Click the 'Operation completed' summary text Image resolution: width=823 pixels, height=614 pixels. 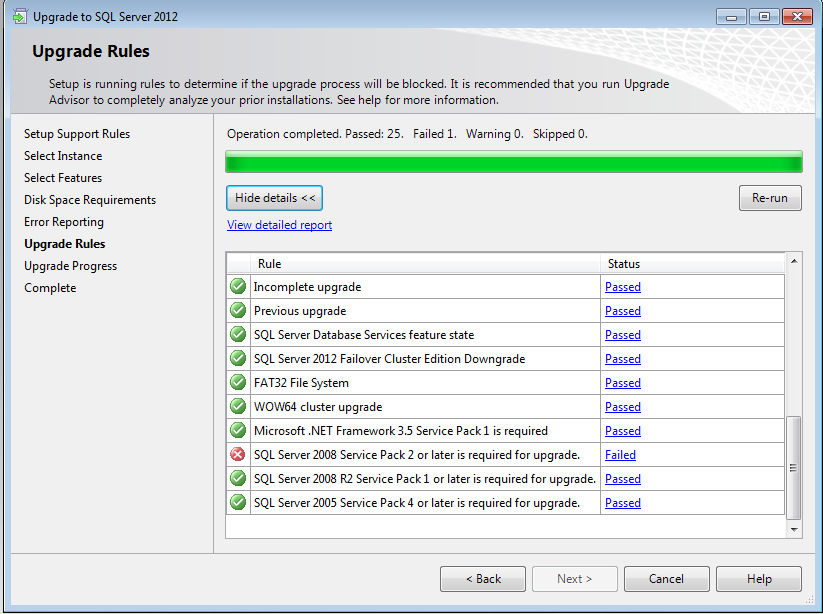click(407, 134)
